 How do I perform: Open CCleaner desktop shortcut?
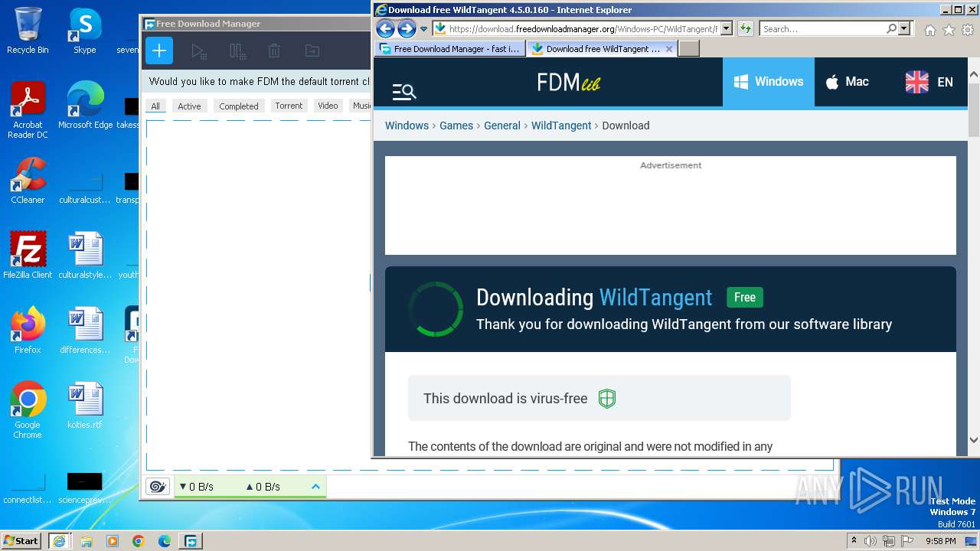coord(28,181)
